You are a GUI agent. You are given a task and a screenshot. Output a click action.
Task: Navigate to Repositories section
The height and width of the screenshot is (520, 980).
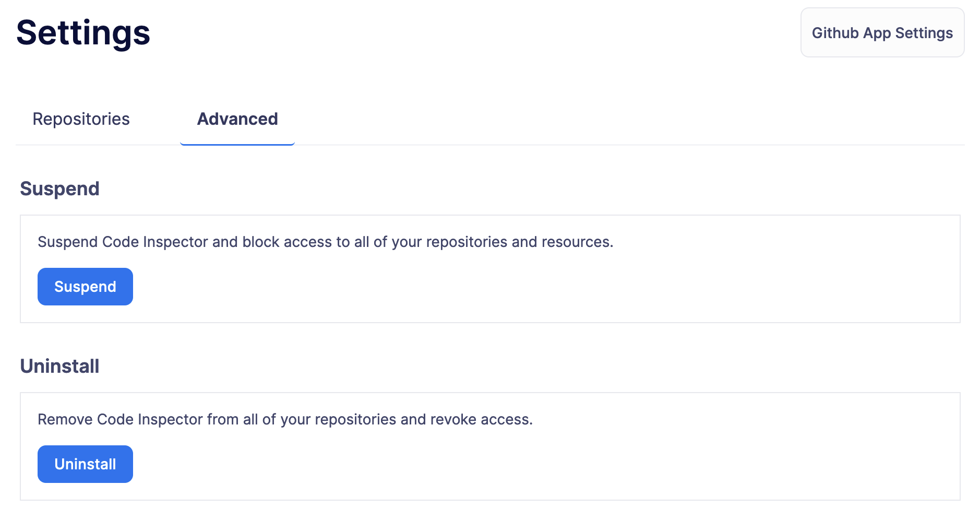pyautogui.click(x=81, y=119)
